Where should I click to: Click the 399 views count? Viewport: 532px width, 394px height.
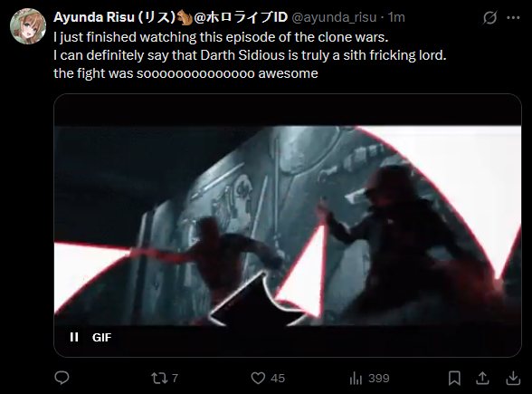[x=378, y=378]
